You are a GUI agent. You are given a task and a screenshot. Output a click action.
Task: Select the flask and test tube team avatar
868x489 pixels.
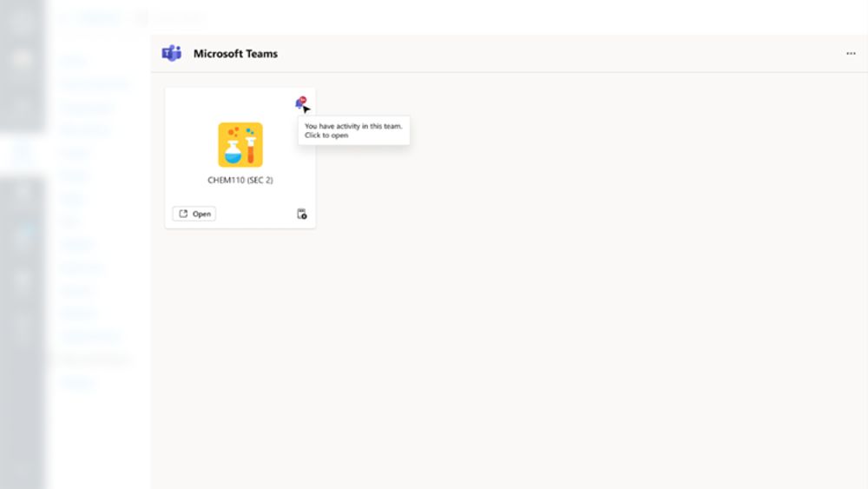240,144
